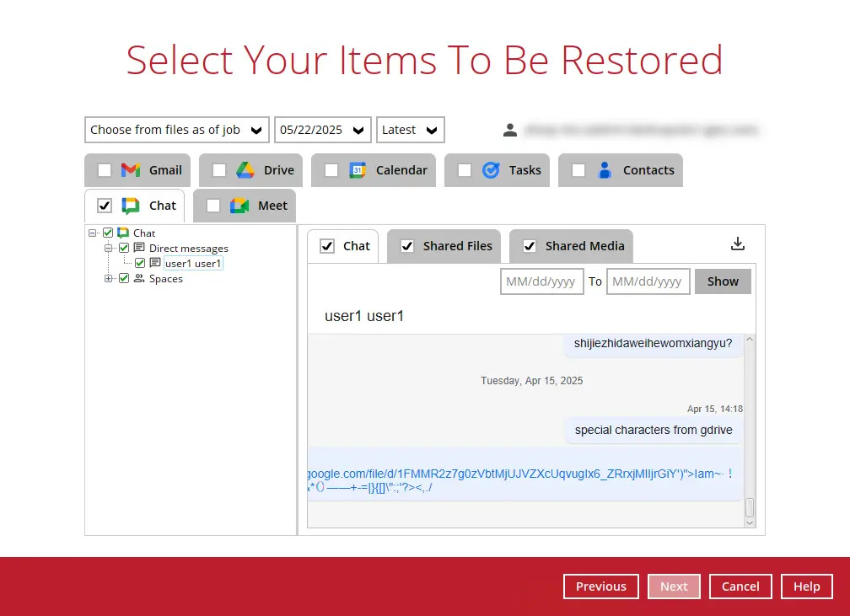Click the Calendar icon
The height and width of the screenshot is (616, 850).
point(358,170)
